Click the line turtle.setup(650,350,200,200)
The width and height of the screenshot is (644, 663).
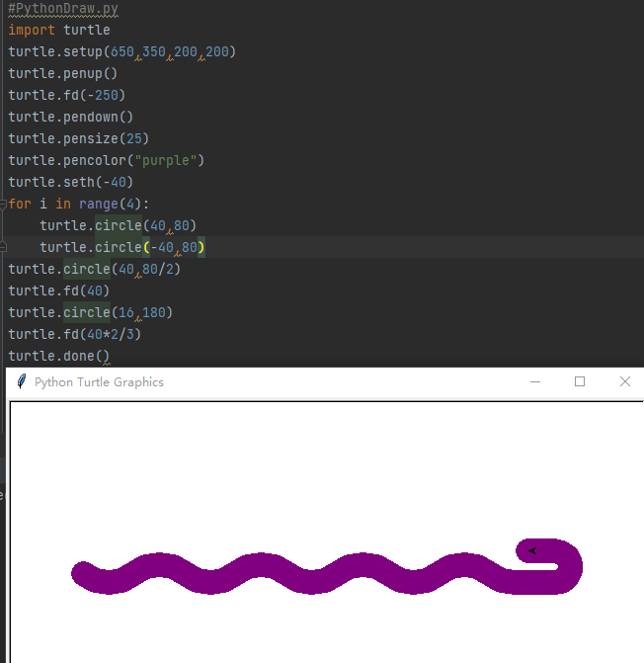coord(121,52)
